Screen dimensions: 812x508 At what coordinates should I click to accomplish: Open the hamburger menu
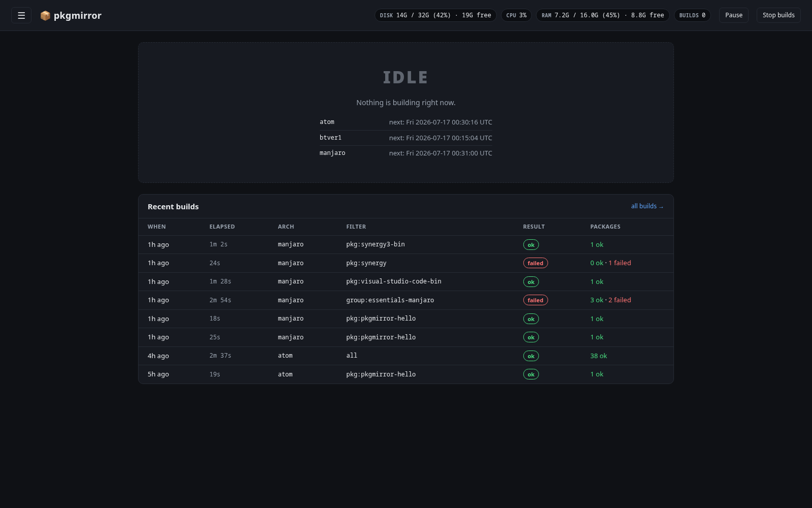[21, 15]
